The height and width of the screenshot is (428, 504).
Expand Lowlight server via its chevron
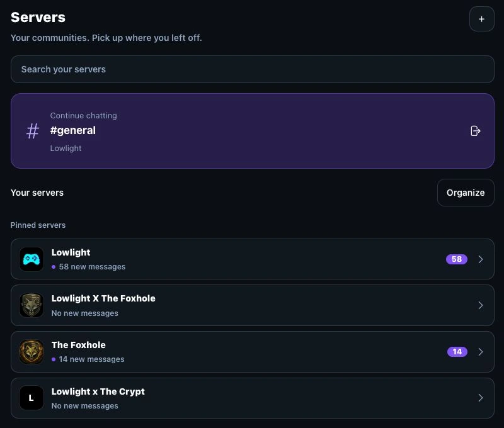pyautogui.click(x=481, y=259)
